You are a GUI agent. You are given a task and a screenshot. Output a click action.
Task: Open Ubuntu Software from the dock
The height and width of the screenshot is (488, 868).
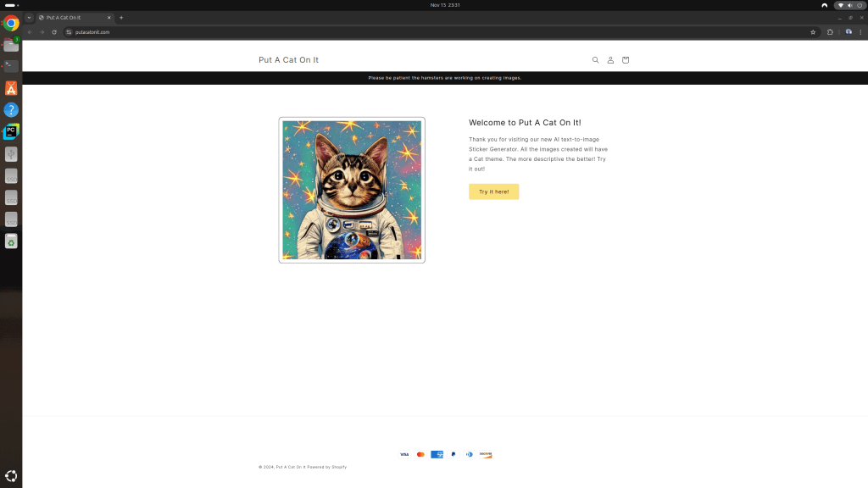[11, 88]
